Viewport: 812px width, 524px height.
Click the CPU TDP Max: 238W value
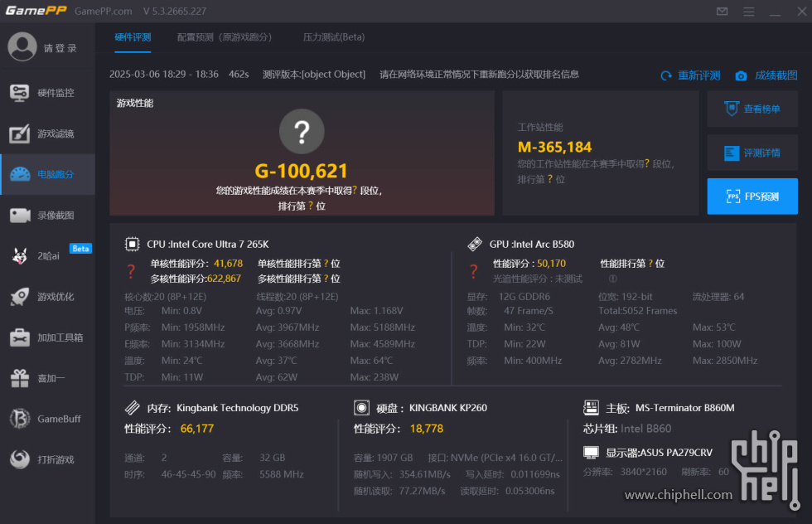coord(375,377)
